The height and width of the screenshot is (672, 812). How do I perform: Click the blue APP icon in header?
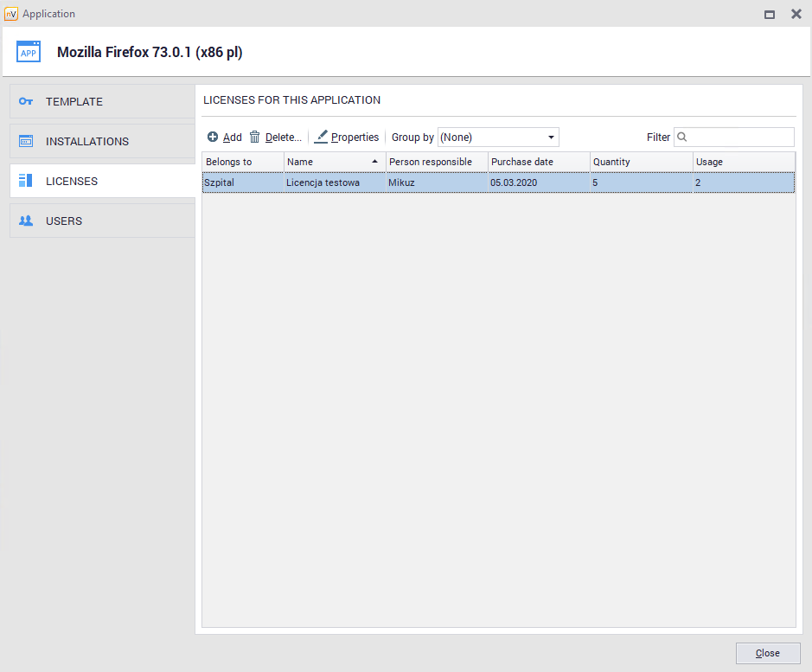[29, 52]
